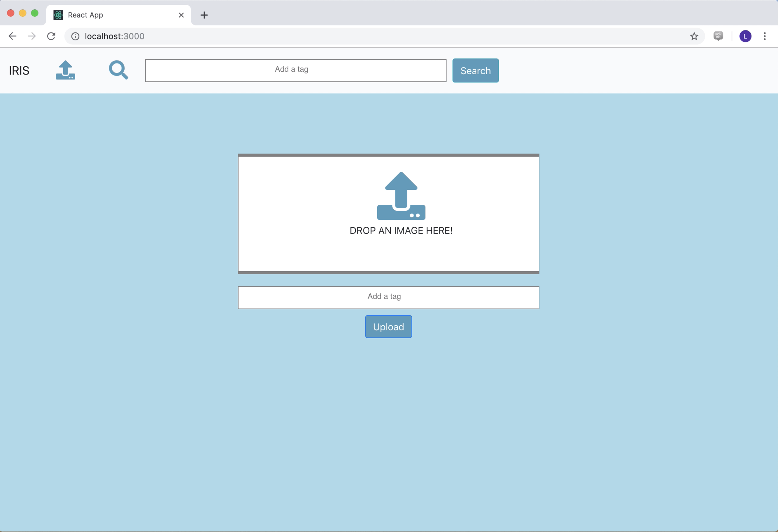Open a new browser tab
The image size is (778, 532).
click(204, 15)
